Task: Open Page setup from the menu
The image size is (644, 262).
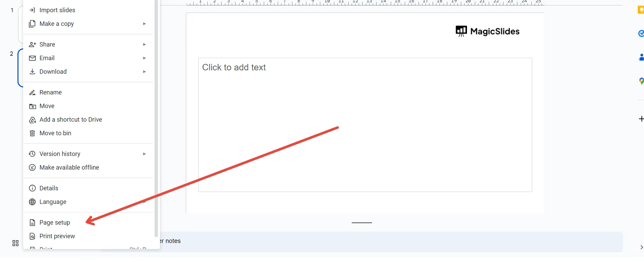Action: (x=88, y=223)
